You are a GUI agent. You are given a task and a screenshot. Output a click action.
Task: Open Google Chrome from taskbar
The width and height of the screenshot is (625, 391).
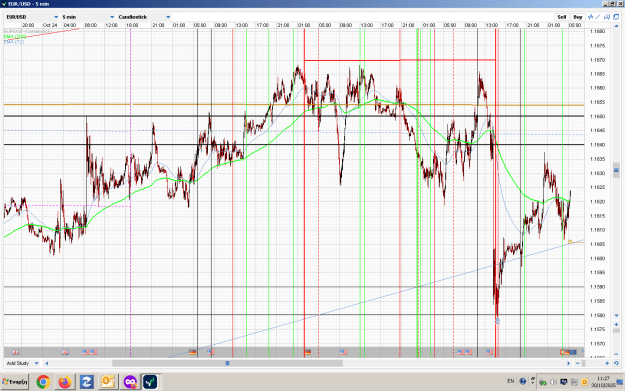(43, 382)
